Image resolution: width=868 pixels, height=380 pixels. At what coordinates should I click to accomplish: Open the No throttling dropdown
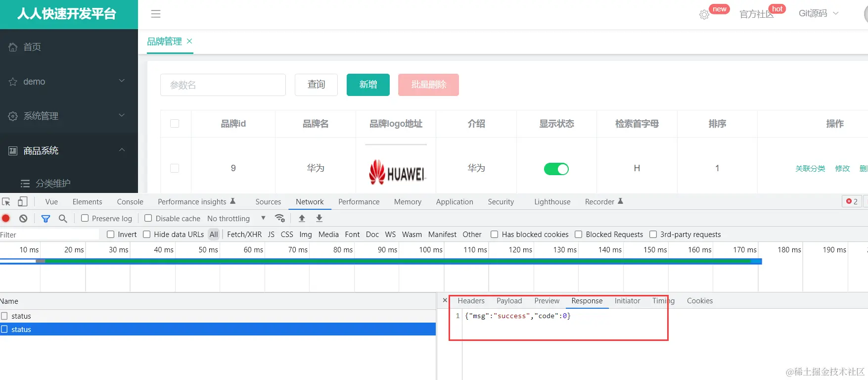point(236,218)
